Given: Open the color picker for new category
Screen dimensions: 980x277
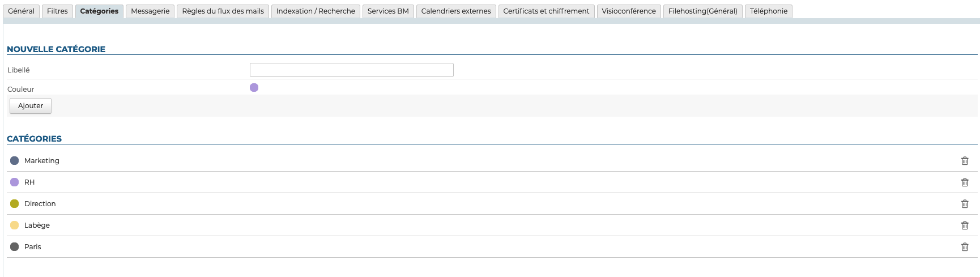Looking at the screenshot, I should 254,88.
